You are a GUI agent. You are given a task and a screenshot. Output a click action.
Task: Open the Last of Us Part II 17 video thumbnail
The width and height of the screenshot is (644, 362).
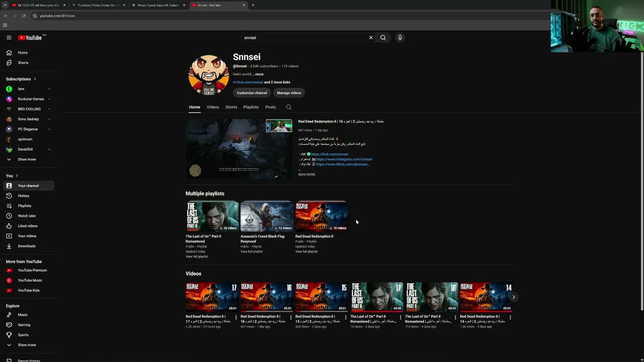coord(376,297)
